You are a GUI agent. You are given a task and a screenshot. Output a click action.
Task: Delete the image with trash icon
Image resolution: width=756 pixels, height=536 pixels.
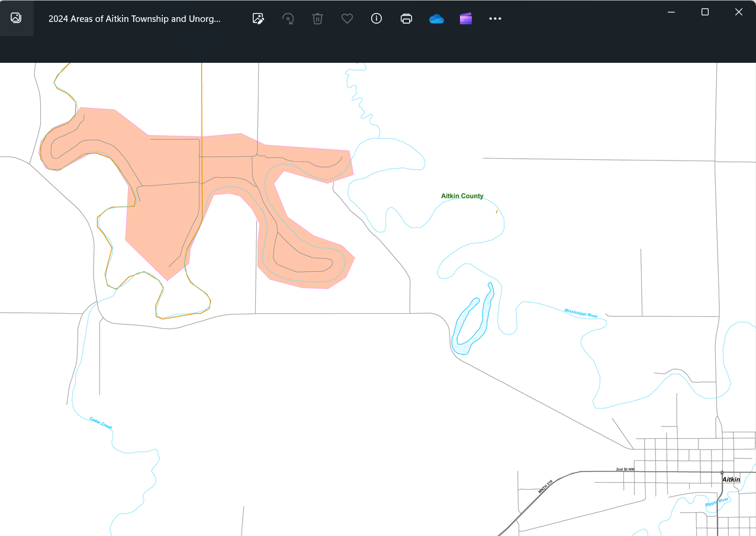317,18
